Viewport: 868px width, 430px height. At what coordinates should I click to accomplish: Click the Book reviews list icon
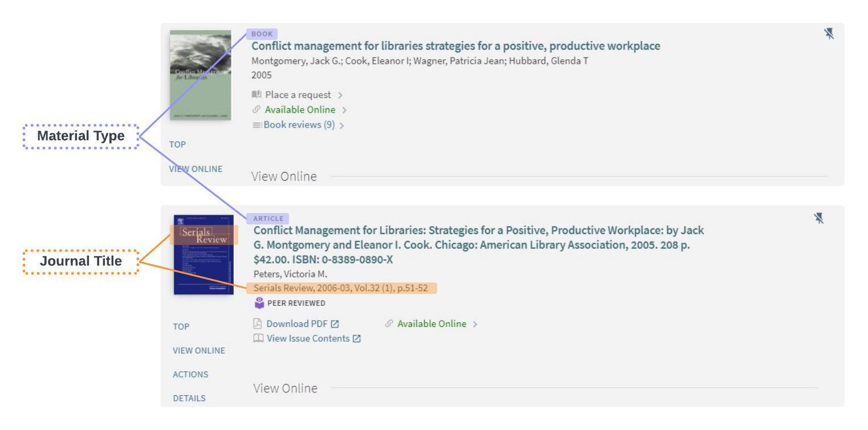coord(257,124)
